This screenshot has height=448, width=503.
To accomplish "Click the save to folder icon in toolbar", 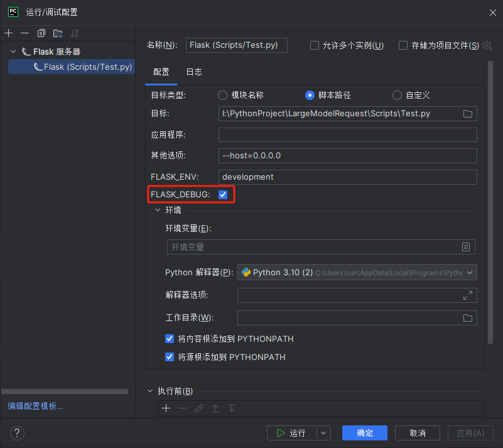I will coord(58,33).
